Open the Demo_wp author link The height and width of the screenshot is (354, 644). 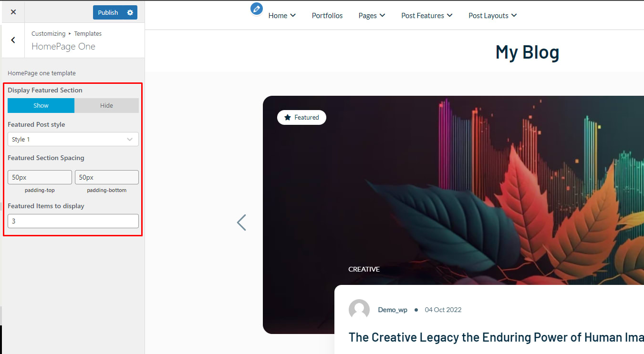(393, 310)
